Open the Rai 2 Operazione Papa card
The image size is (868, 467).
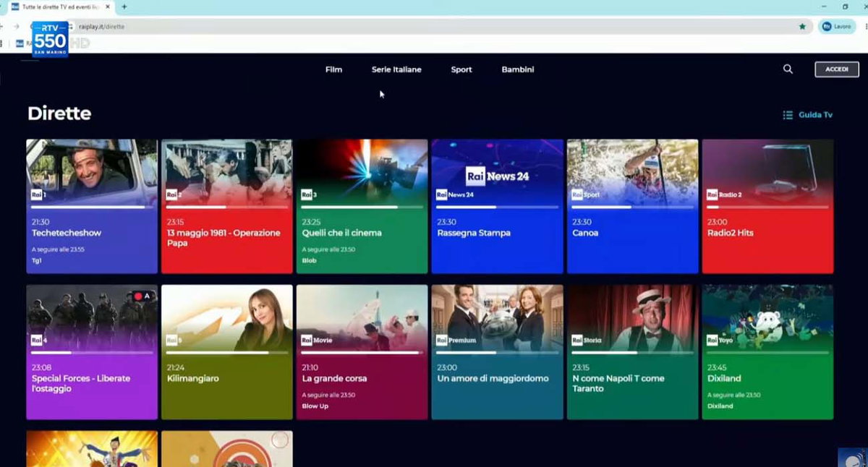pos(227,206)
